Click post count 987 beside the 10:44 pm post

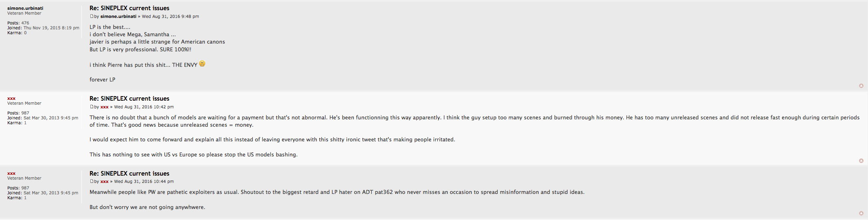25,188
